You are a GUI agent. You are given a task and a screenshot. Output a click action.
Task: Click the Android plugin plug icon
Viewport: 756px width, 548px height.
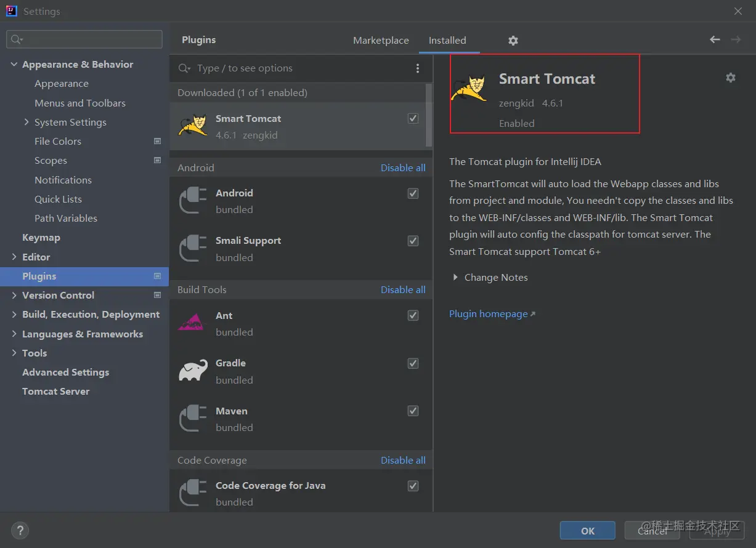pyautogui.click(x=193, y=201)
